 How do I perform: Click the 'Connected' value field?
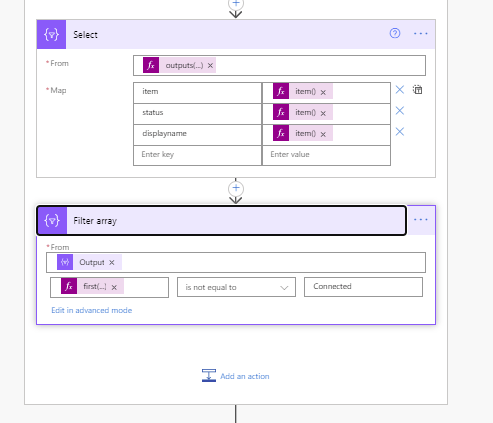point(363,287)
